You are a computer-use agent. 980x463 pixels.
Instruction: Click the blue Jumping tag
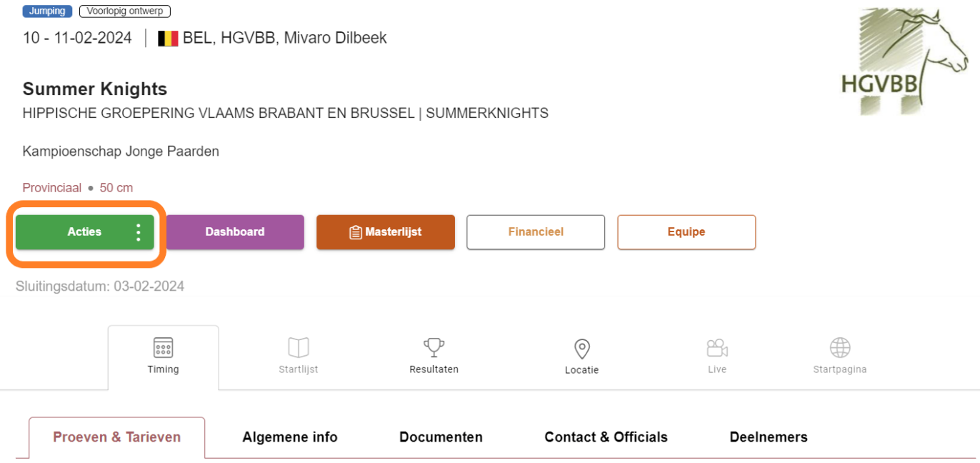pyautogui.click(x=47, y=11)
